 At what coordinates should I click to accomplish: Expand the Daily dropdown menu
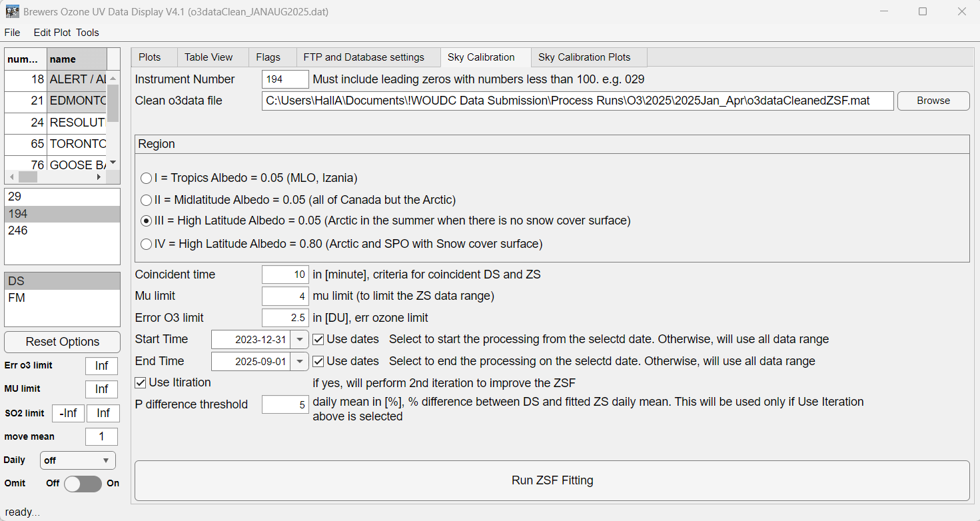click(77, 460)
